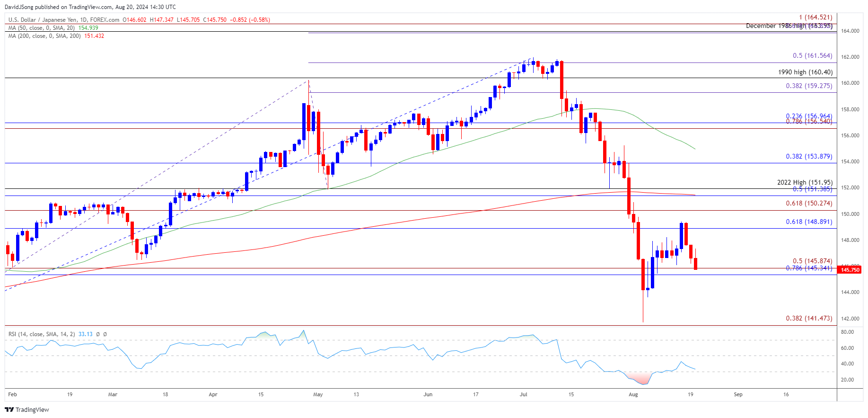Image resolution: width=868 pixels, height=418 pixels.
Task: Select the 0.382 (141.473) Fibonacci label
Action: 809,319
